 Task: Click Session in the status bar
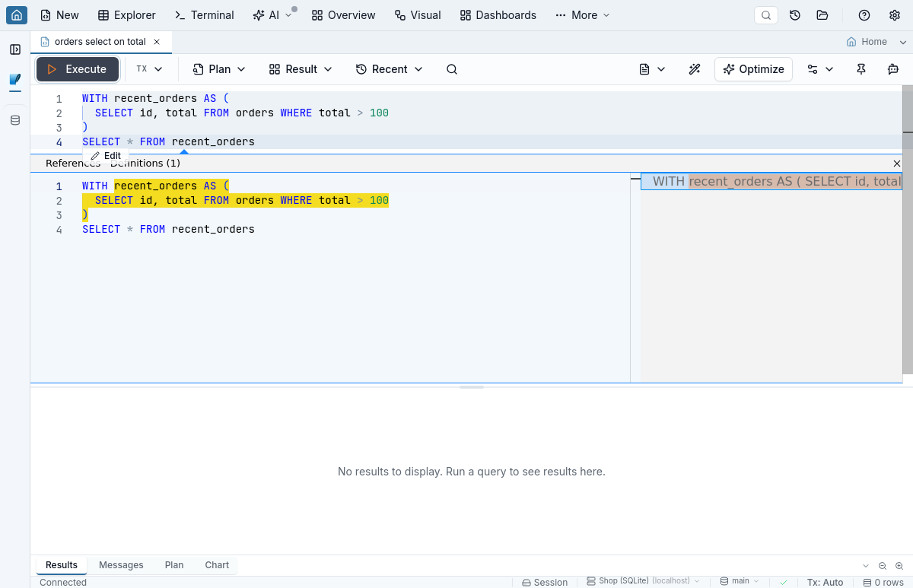coord(545,582)
